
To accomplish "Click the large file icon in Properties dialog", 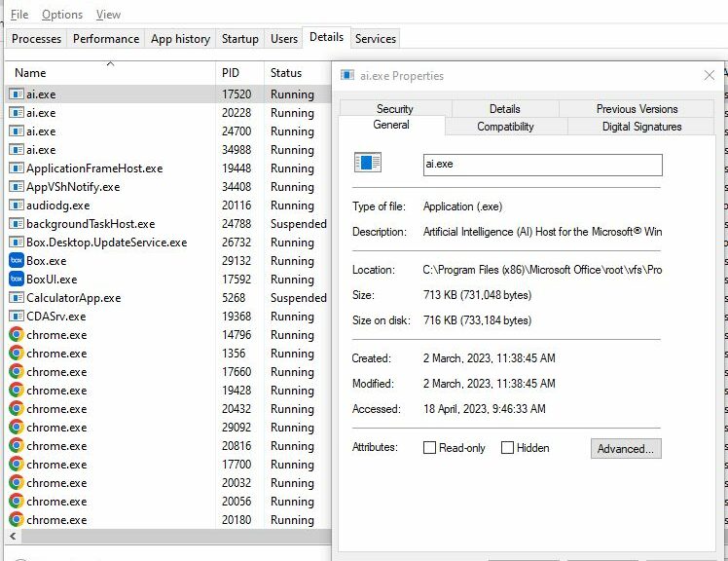I will pos(368,163).
